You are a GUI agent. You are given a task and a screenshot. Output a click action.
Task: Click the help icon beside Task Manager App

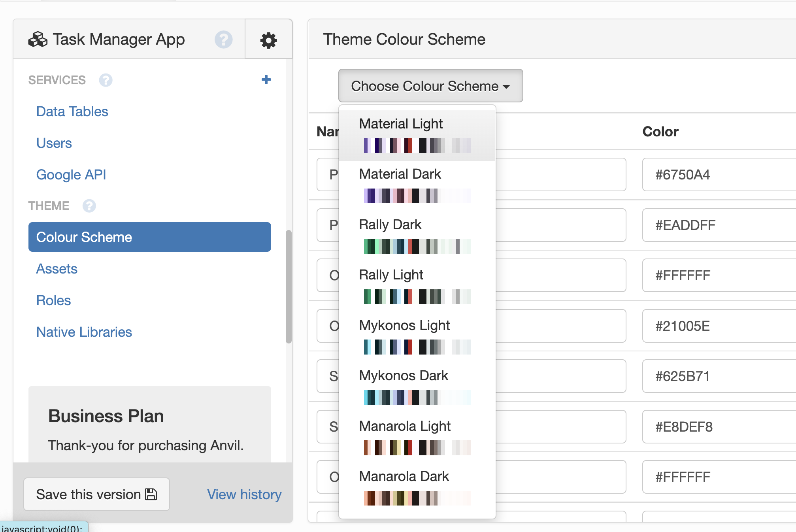tap(224, 40)
